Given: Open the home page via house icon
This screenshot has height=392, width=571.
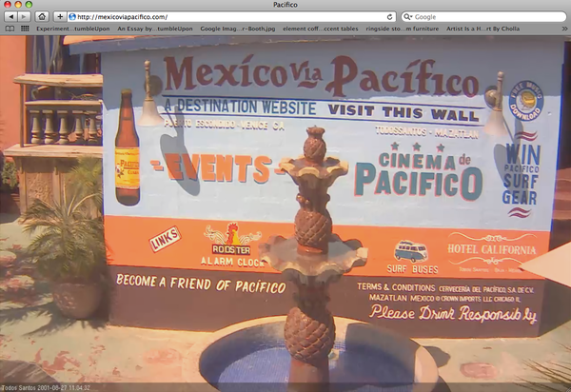Looking at the screenshot, I should (42, 17).
